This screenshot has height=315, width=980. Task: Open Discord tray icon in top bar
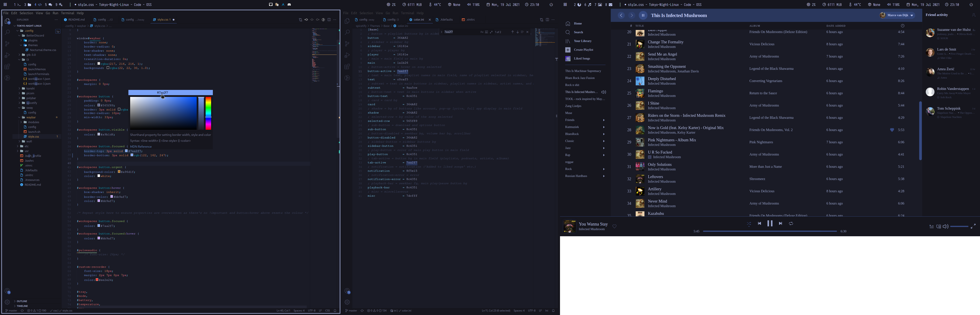pyautogui.click(x=289, y=5)
